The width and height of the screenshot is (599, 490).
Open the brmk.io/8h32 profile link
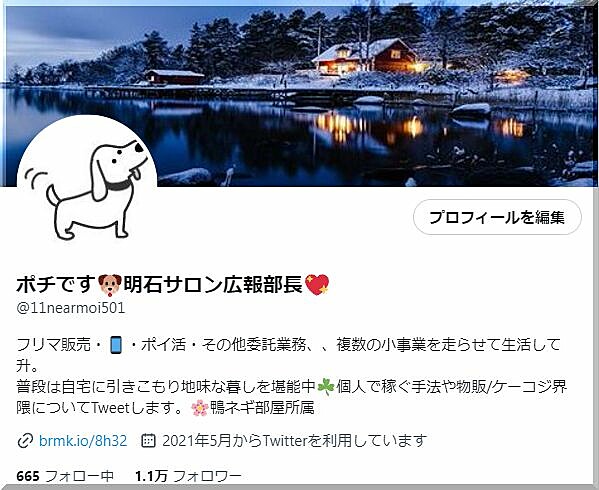point(83,441)
